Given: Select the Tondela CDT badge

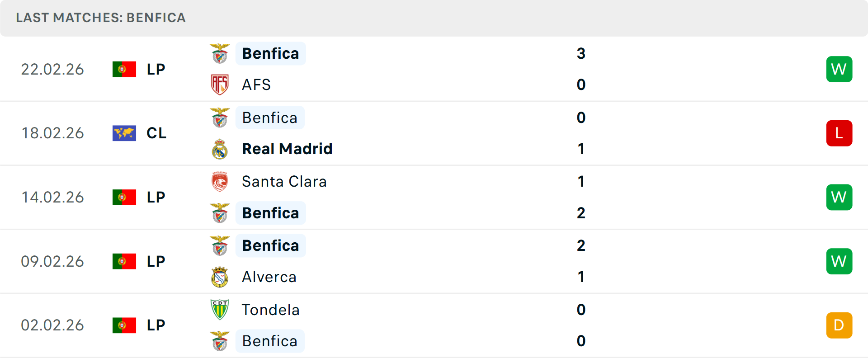Looking at the screenshot, I should click(x=220, y=310).
